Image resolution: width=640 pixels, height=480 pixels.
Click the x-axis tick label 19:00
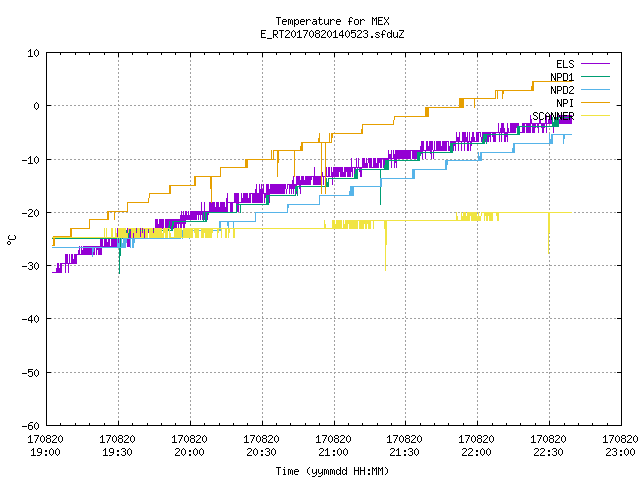click(45, 452)
